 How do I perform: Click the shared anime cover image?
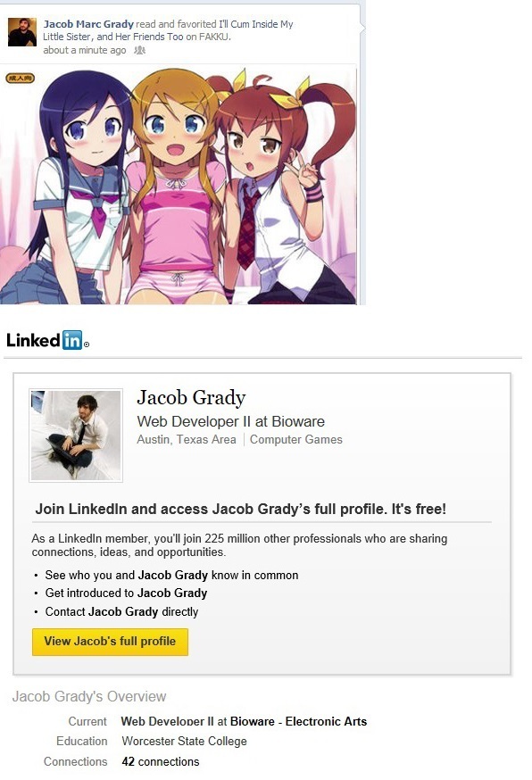pyautogui.click(x=179, y=185)
